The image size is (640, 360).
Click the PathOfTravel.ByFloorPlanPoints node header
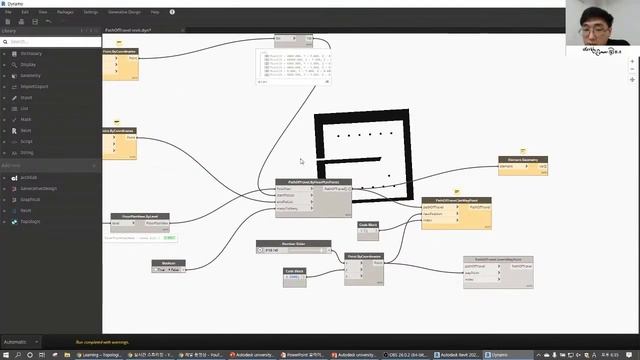pos(313,182)
